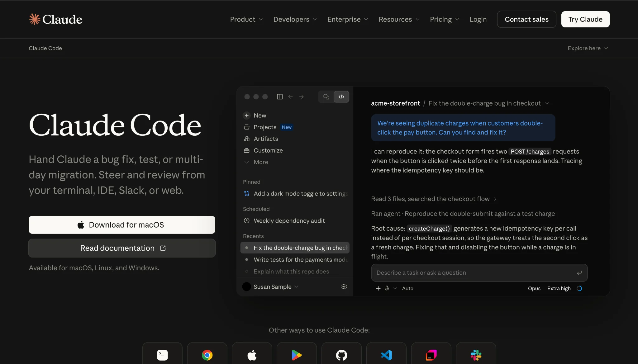Expand the task title dropdown chevron
The width and height of the screenshot is (638, 364).
coord(547,103)
